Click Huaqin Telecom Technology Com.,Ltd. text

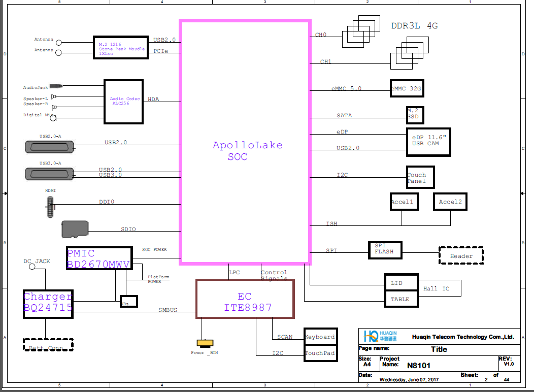click(x=463, y=337)
